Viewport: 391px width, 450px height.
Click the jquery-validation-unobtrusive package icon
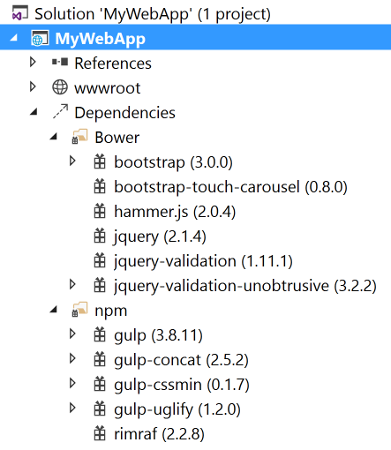coord(99,285)
